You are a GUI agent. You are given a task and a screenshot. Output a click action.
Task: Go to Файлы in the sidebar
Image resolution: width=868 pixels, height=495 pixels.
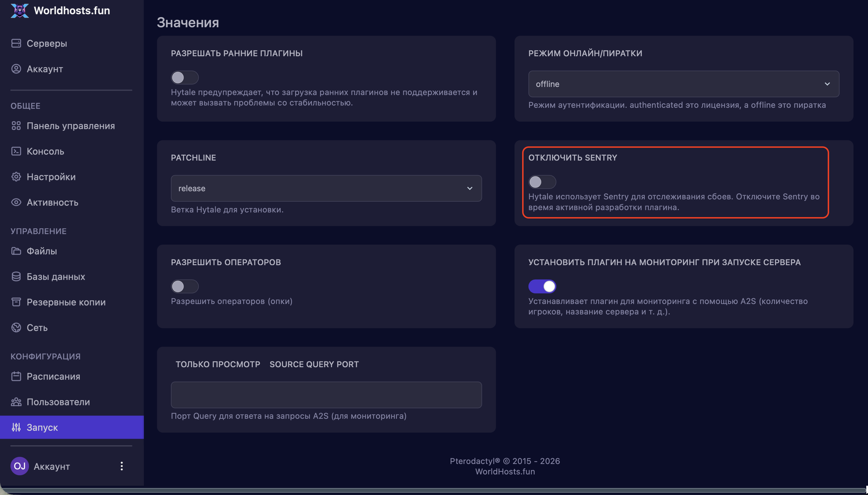42,251
